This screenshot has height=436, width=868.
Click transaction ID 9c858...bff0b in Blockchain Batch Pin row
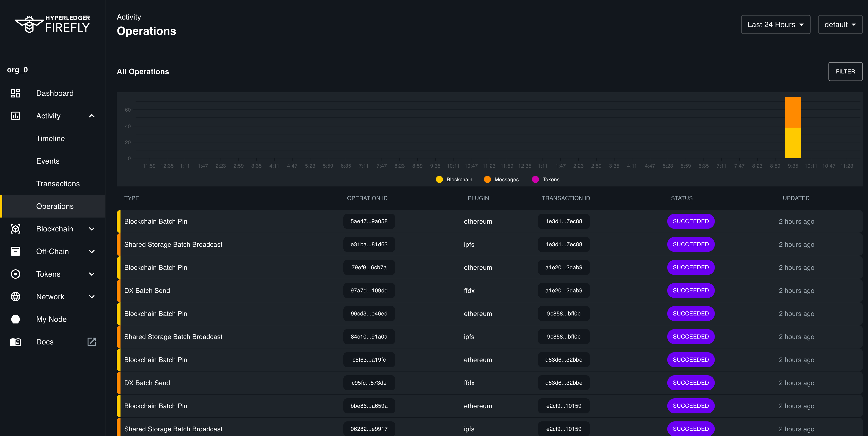point(564,313)
